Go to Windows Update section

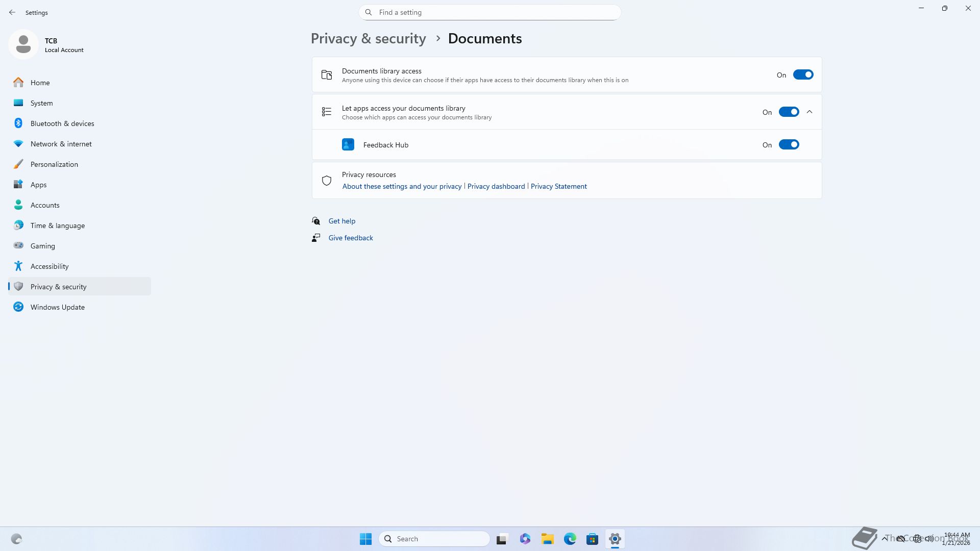(x=57, y=307)
